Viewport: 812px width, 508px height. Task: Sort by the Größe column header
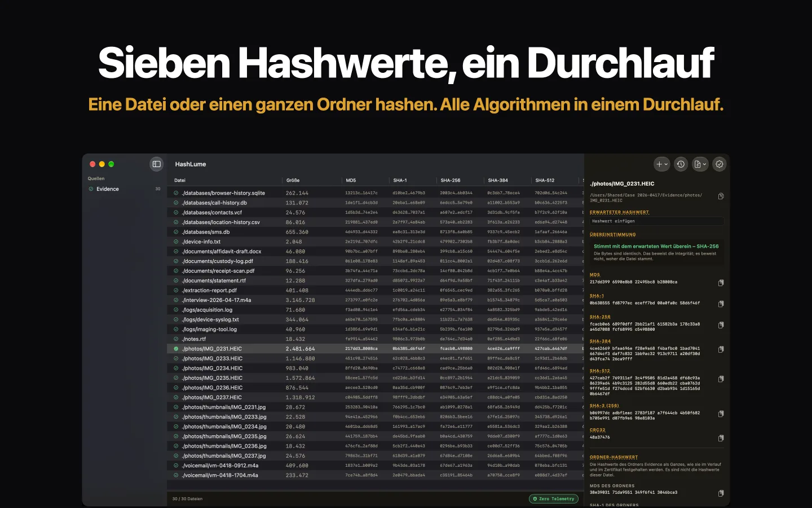[293, 181]
